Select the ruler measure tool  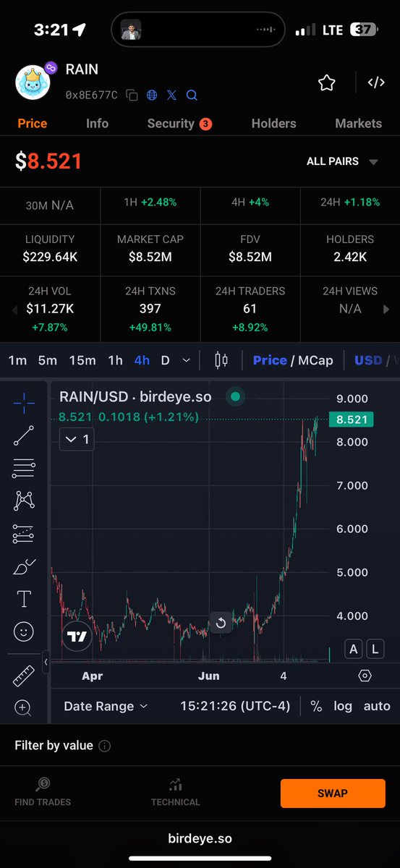click(24, 676)
